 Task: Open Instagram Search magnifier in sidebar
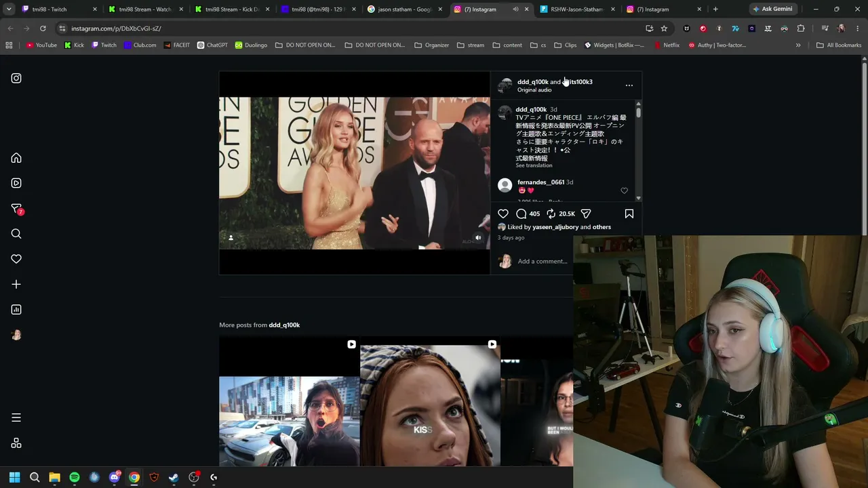pos(16,234)
